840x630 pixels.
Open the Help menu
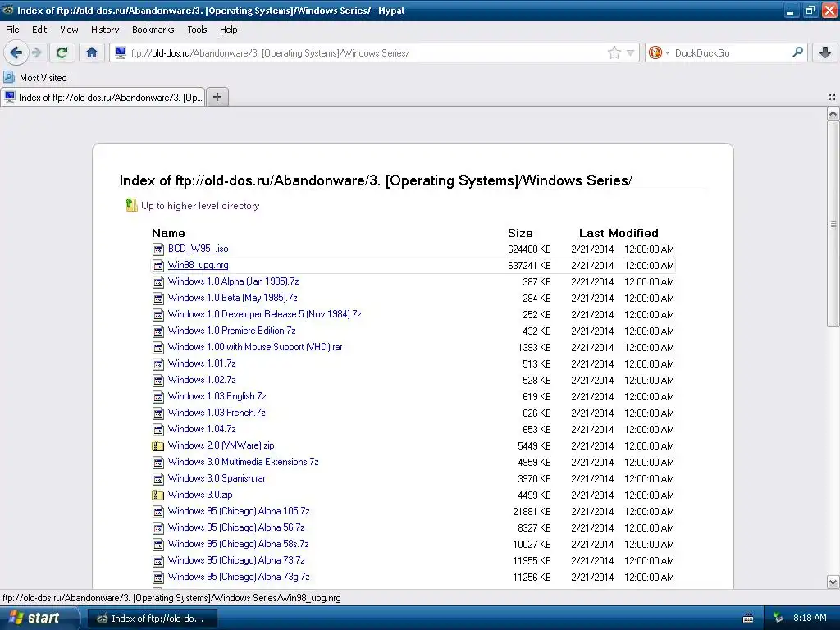(x=228, y=30)
